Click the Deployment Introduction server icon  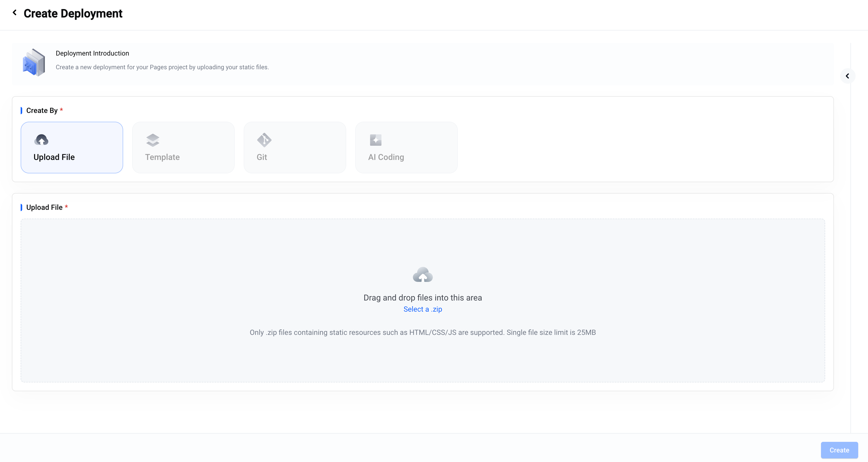point(34,63)
